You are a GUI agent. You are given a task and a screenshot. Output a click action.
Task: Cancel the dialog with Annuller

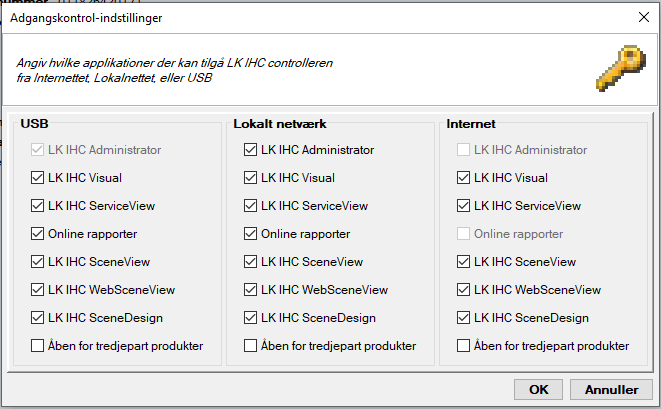611,389
